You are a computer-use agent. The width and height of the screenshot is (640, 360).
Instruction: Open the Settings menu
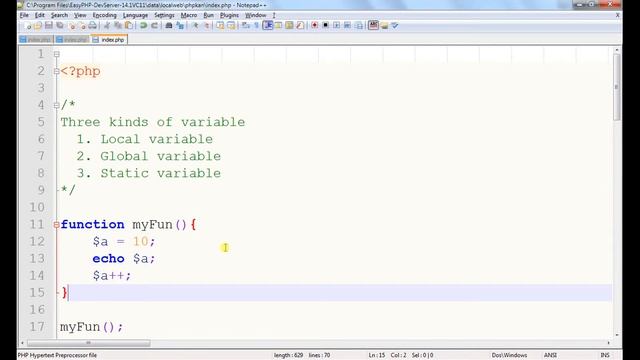point(164,15)
